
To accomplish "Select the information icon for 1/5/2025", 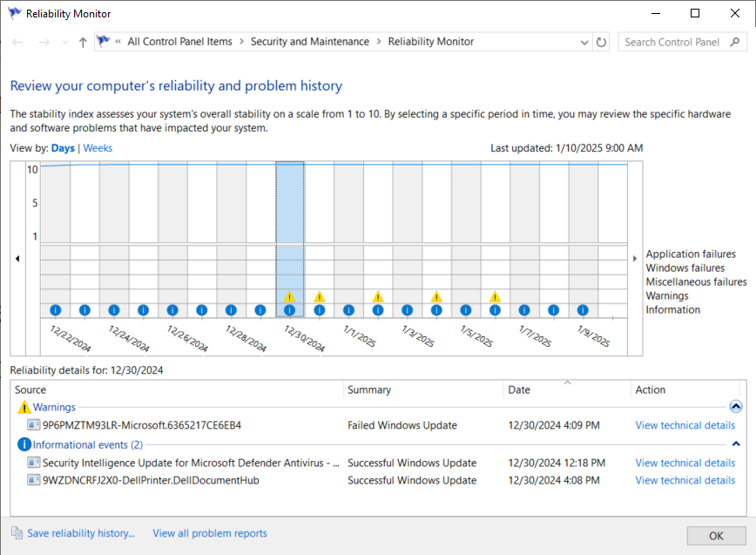I will pyautogui.click(x=466, y=310).
